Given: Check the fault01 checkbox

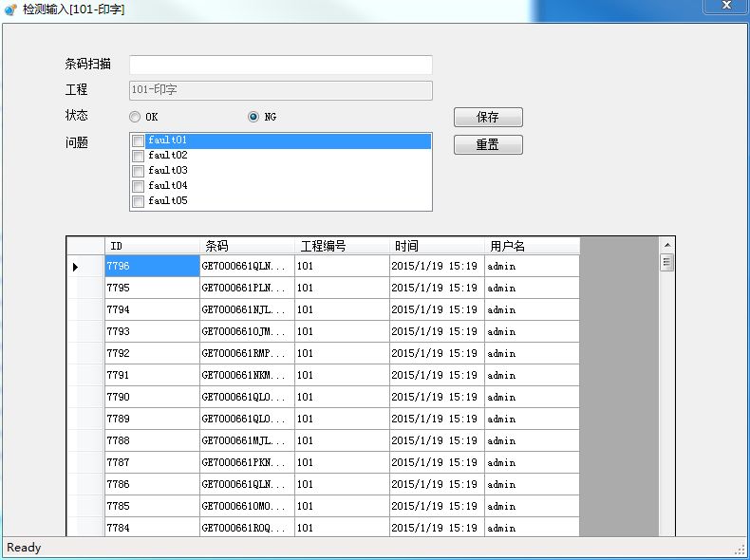Looking at the screenshot, I should coord(139,140).
